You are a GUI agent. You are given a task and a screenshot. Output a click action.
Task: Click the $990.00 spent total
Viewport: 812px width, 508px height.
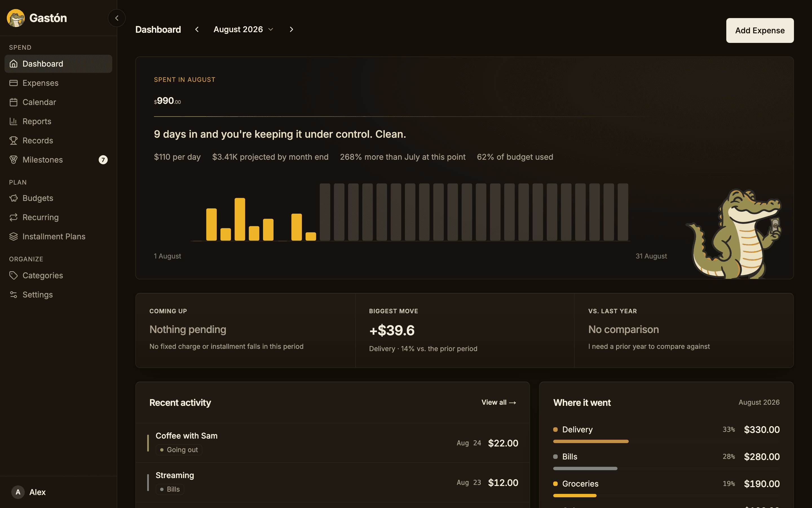(167, 101)
